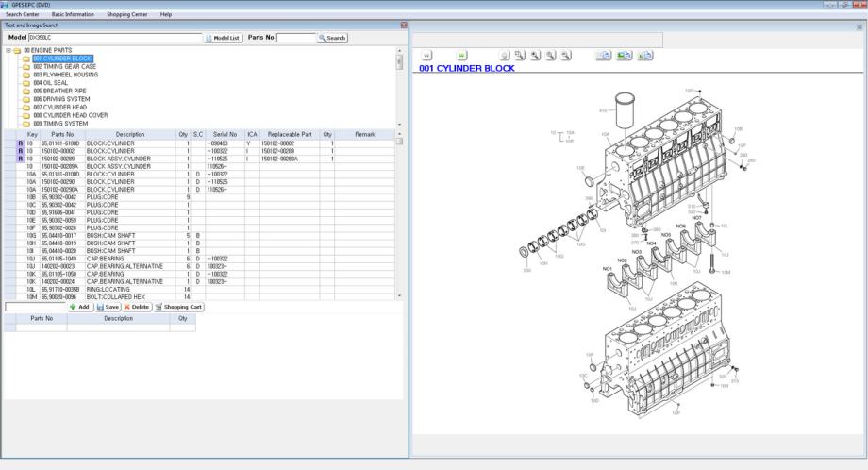The height and width of the screenshot is (470, 868).
Task: Click the Add button with green plus
Action: point(79,307)
